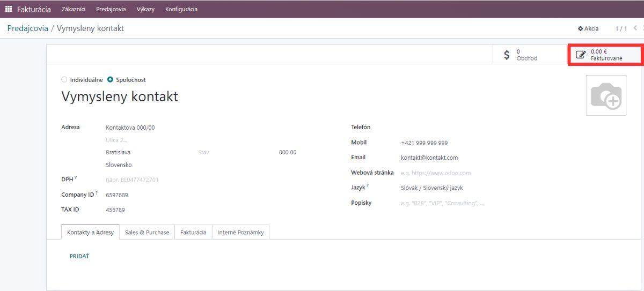
Task: Select the Spoločnosť radio button
Action: pyautogui.click(x=111, y=80)
